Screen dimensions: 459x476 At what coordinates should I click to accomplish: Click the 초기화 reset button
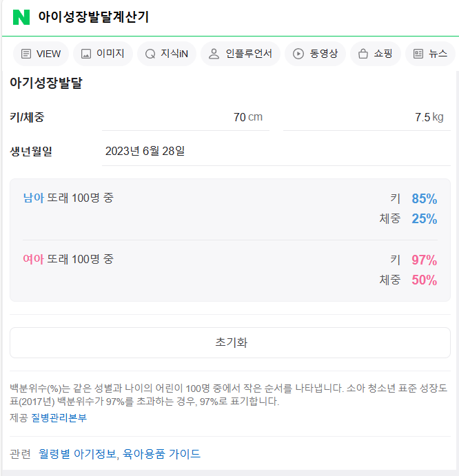[x=230, y=342]
